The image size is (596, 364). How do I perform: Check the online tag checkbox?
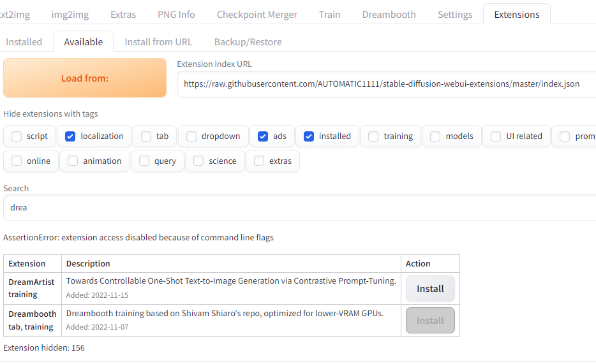[x=17, y=161]
